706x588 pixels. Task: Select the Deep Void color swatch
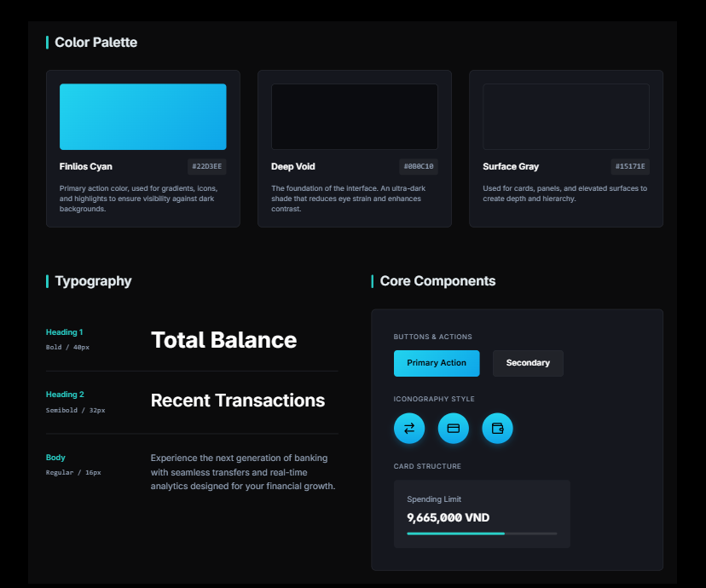354,117
